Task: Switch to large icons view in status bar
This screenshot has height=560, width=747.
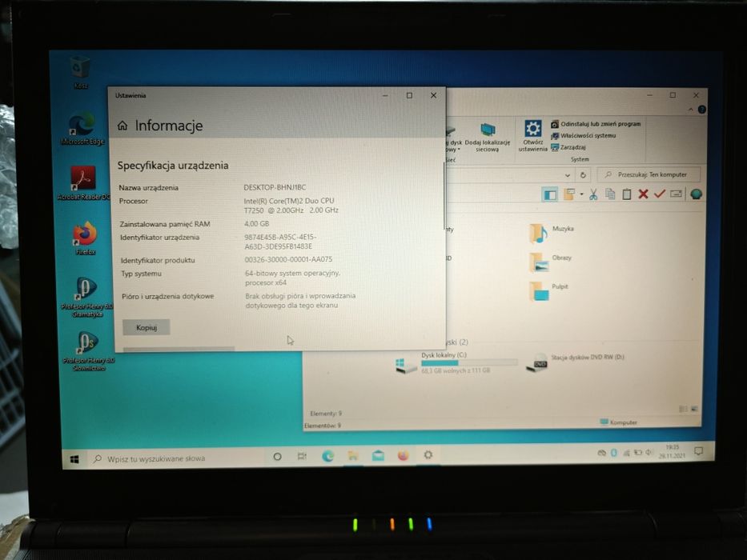Action: tap(694, 409)
